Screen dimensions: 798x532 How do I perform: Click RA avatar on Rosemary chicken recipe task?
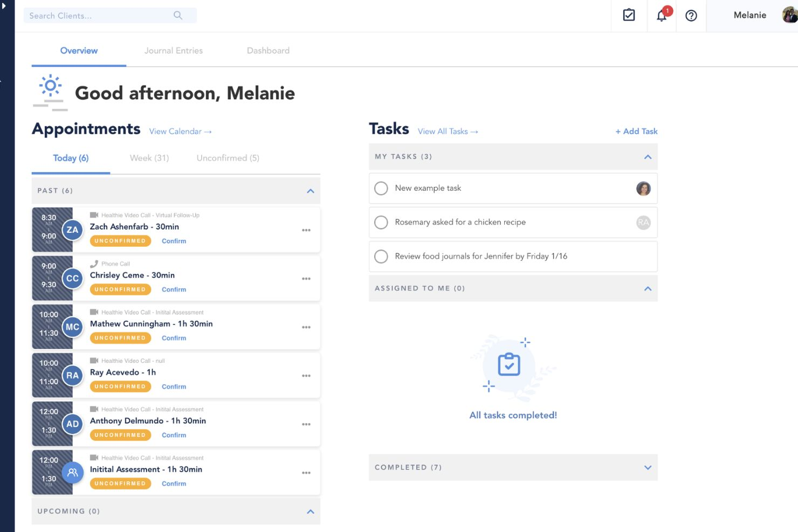[x=643, y=223]
